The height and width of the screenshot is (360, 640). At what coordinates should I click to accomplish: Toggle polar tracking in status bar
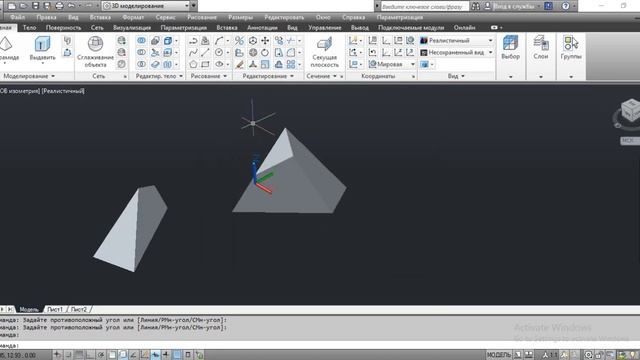click(x=101, y=355)
